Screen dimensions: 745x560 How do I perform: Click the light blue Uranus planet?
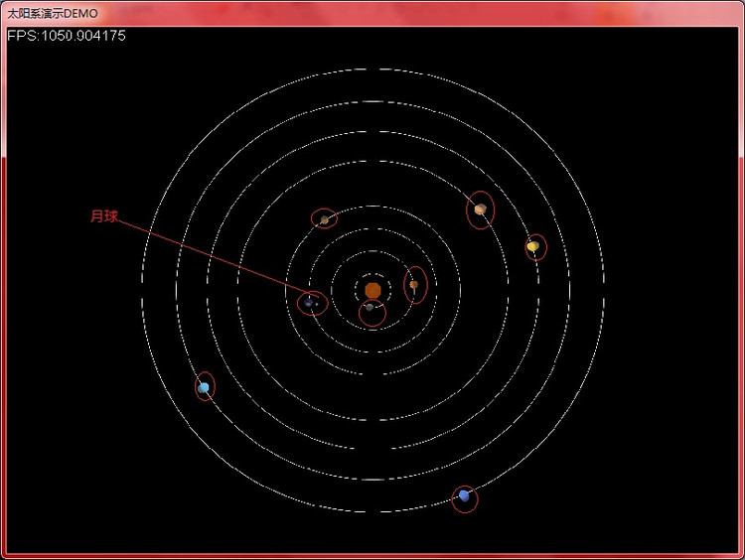(204, 388)
